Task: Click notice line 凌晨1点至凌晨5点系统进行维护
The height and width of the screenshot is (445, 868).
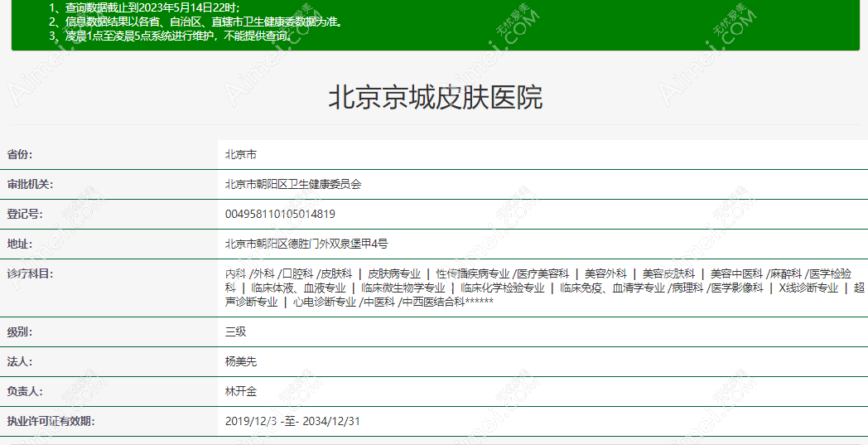Action: pyautogui.click(x=170, y=36)
